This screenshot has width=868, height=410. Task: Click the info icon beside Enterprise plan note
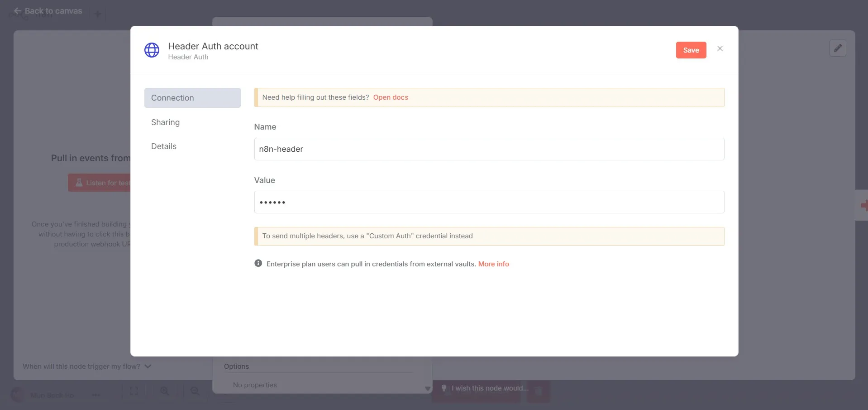[x=258, y=263]
